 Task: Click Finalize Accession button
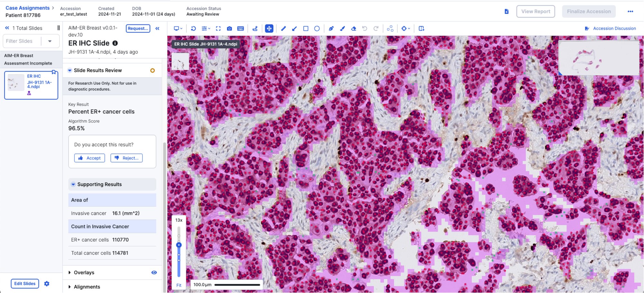(x=589, y=12)
